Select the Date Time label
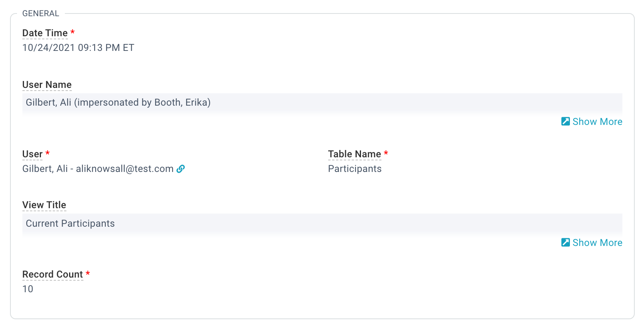Viewport: 644px width, 330px height. point(45,33)
